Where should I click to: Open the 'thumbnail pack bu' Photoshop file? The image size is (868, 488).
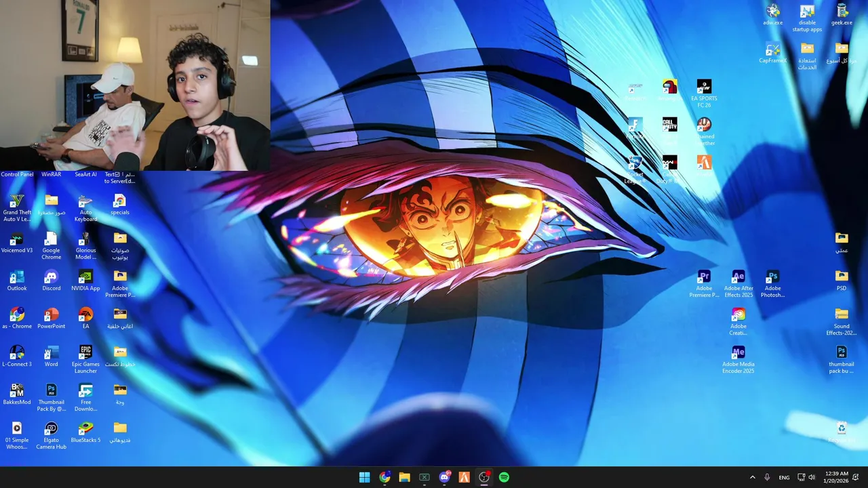842,360
